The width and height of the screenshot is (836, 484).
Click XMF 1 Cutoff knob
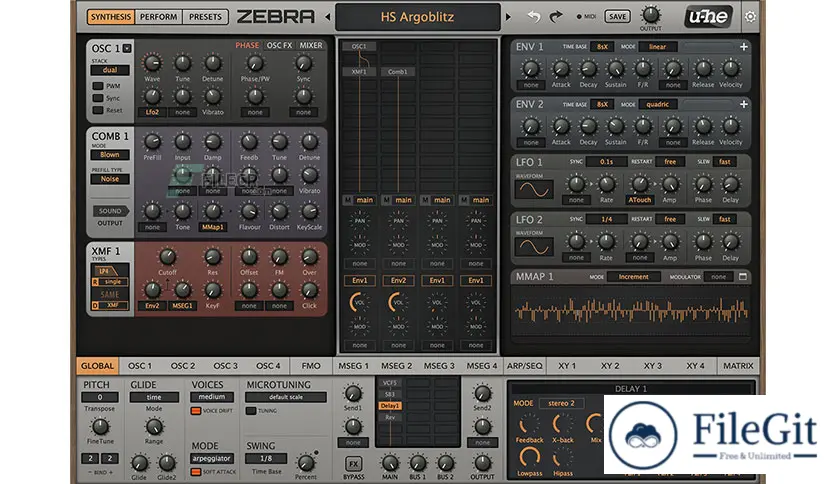[167, 256]
